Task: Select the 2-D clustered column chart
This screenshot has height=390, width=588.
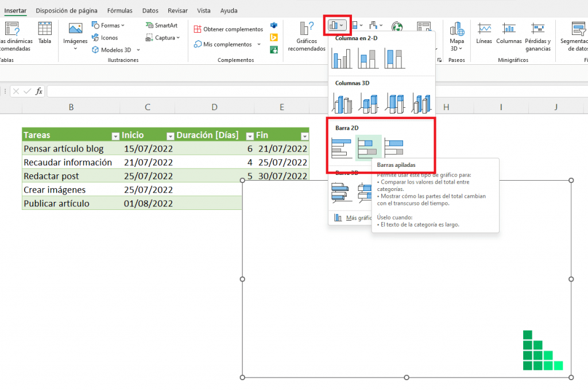Action: pos(342,58)
